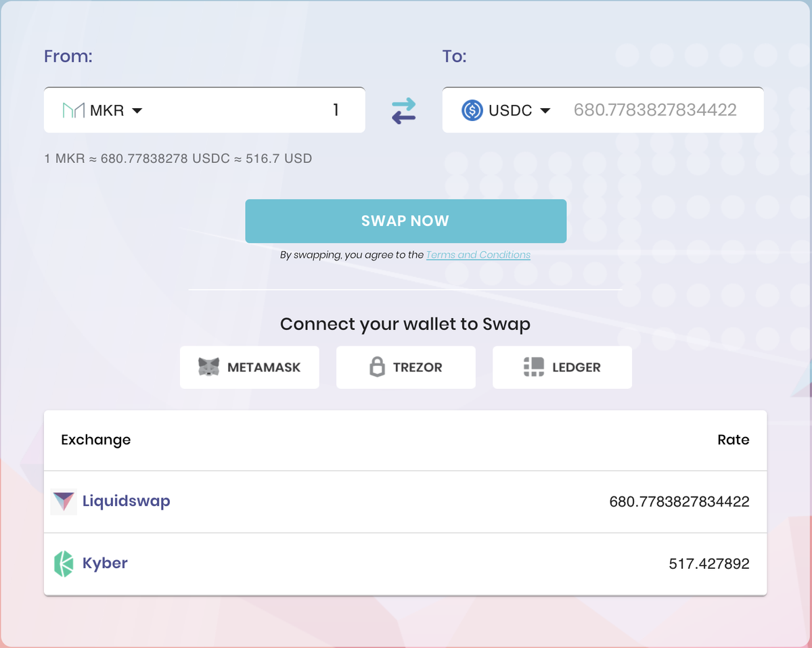Click the Kyber rate 517.427892
The height and width of the screenshot is (648, 812).
point(709,564)
